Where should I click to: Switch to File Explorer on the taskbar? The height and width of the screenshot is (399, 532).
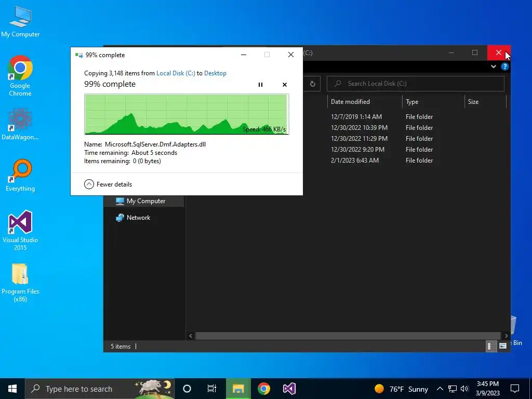click(x=238, y=389)
